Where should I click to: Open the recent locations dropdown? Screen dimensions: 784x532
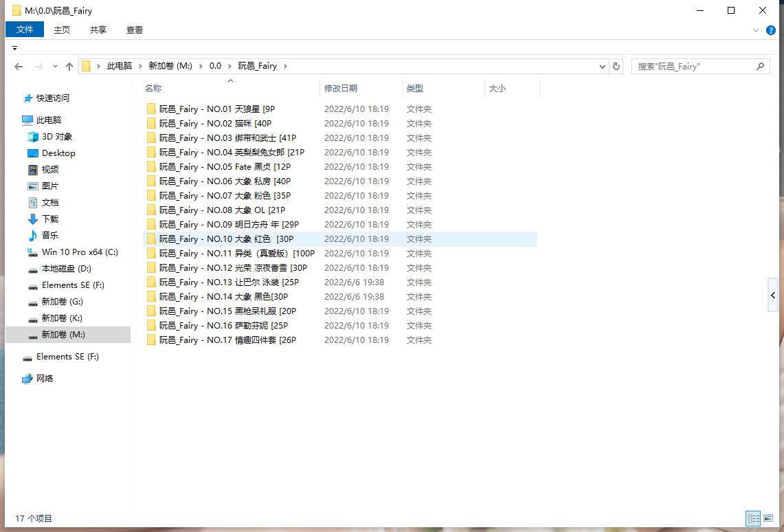click(x=55, y=66)
